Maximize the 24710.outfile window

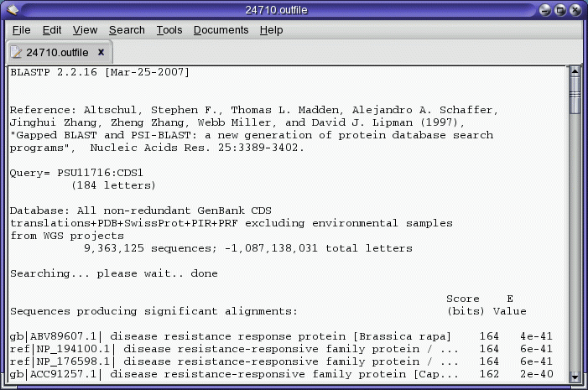[561, 10]
